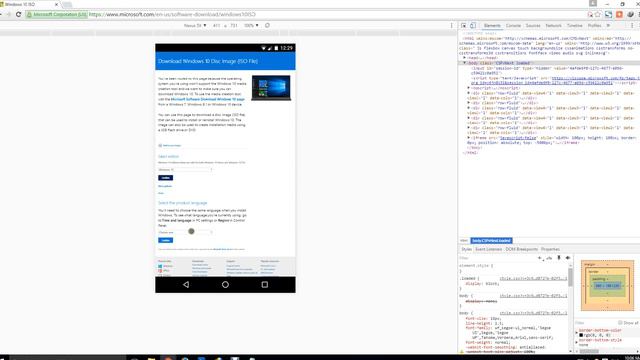Expand the noscript element node
640x360 pixels.
click(x=469, y=88)
